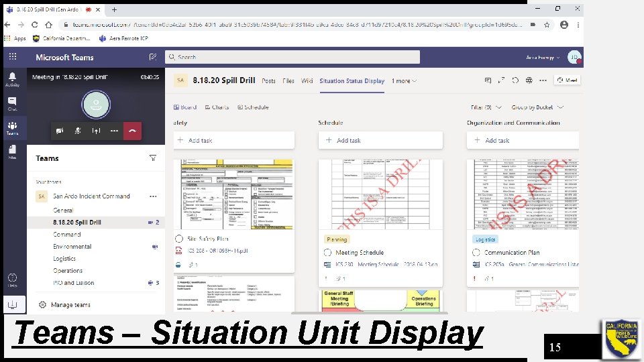The width and height of the screenshot is (644, 362).
Task: Click the Planning label on Meeting Schedule card
Action: point(337,239)
